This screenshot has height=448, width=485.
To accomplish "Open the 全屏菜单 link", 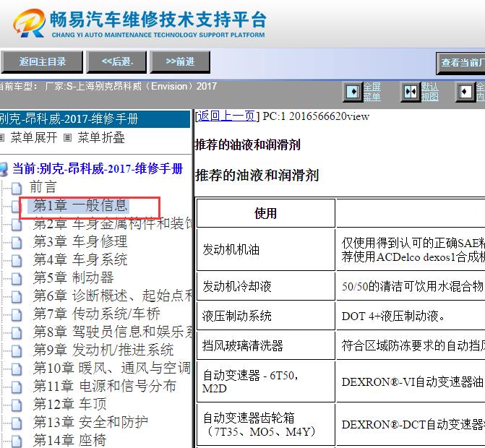I will tap(372, 92).
